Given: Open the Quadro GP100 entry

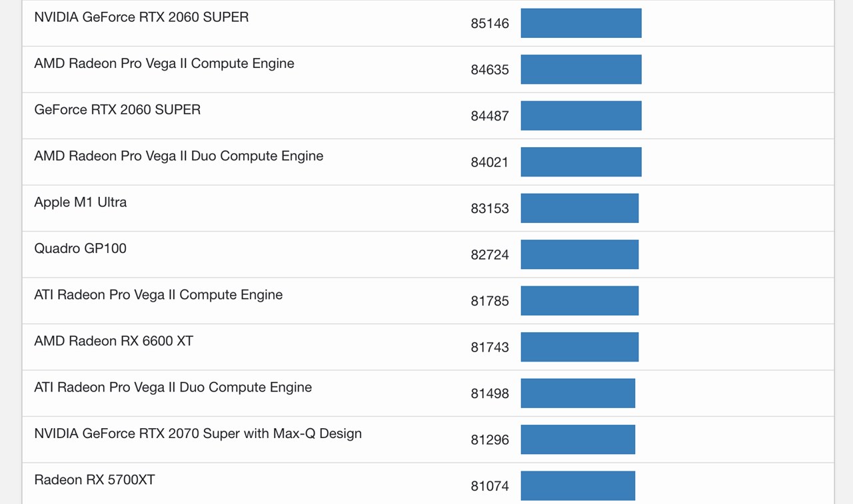Looking at the screenshot, I should [x=80, y=249].
